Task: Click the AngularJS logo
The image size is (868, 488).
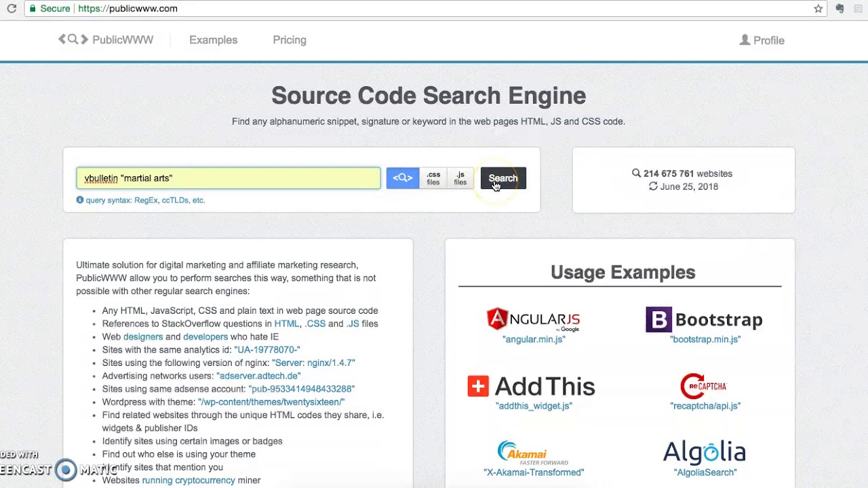Action: (533, 320)
